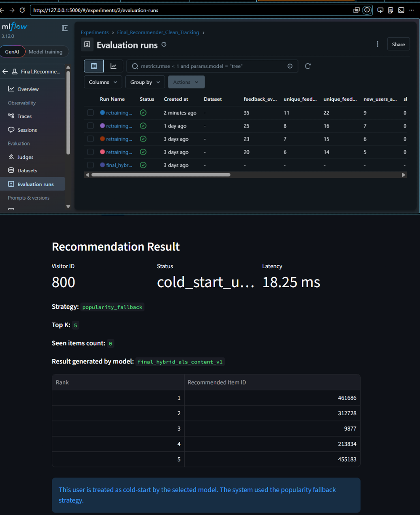Click the Share button

point(399,44)
